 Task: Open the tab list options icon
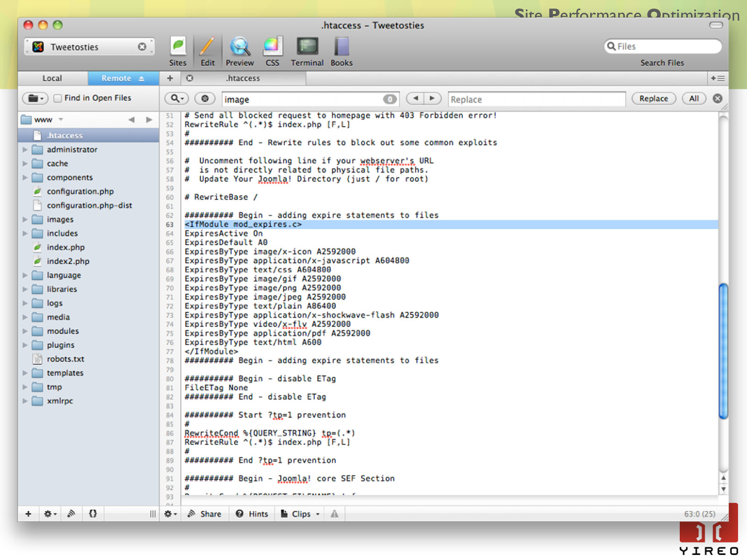[x=718, y=78]
